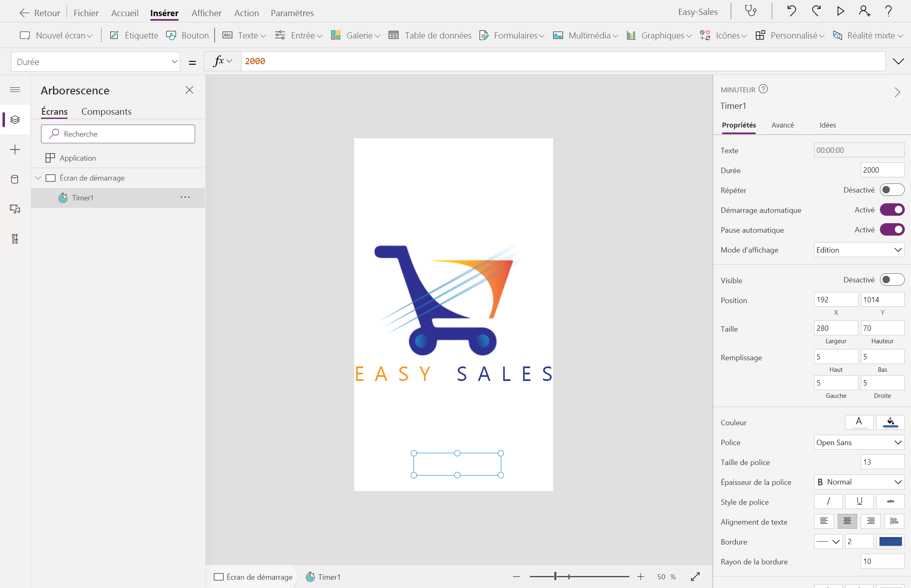
Task: Click the zoom slider handle
Action: (555, 576)
